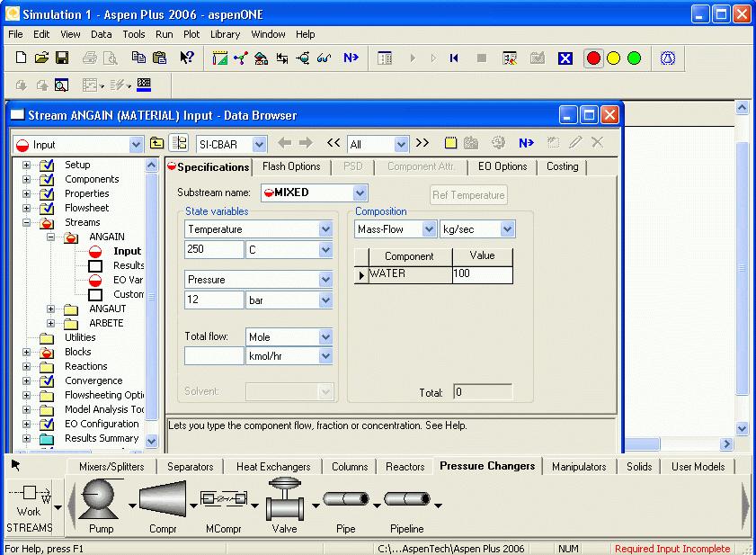This screenshot has height=555, width=756.
Task: Switch to the Flash Options tab
Action: [291, 166]
